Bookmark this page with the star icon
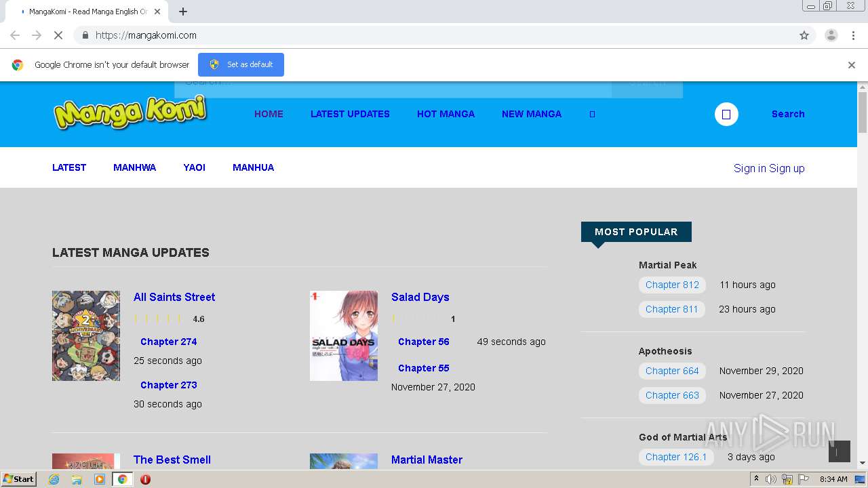Image resolution: width=868 pixels, height=488 pixels. click(x=804, y=35)
